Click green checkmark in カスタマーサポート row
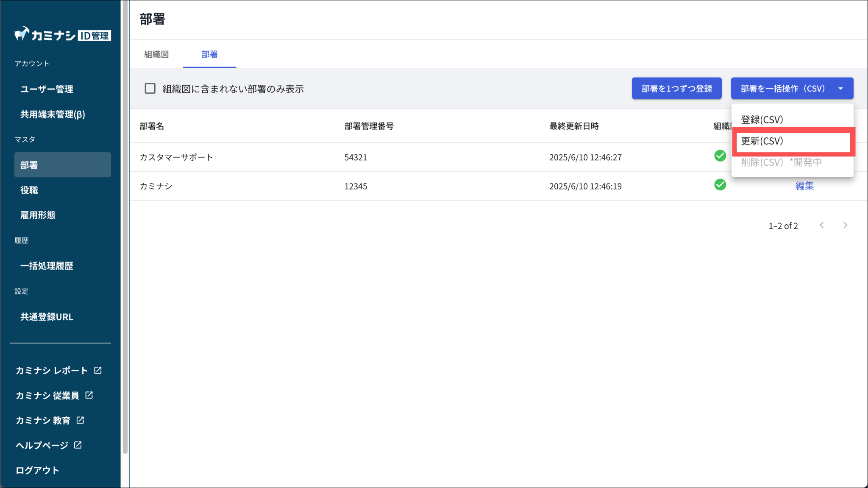Image resolution: width=868 pixels, height=488 pixels. (x=720, y=156)
